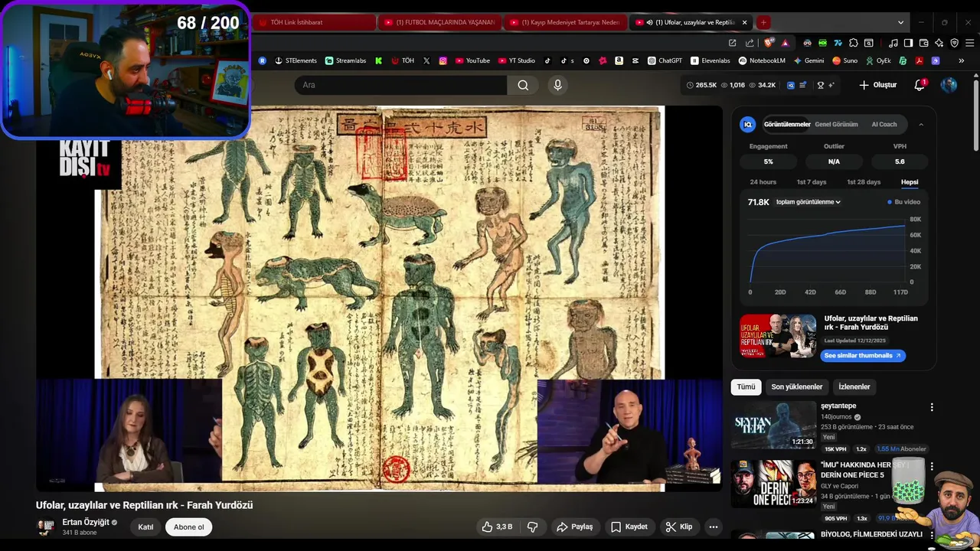Screen dimensions: 980x551
Task: Click See similar thumbnails button
Action: pyautogui.click(x=863, y=356)
